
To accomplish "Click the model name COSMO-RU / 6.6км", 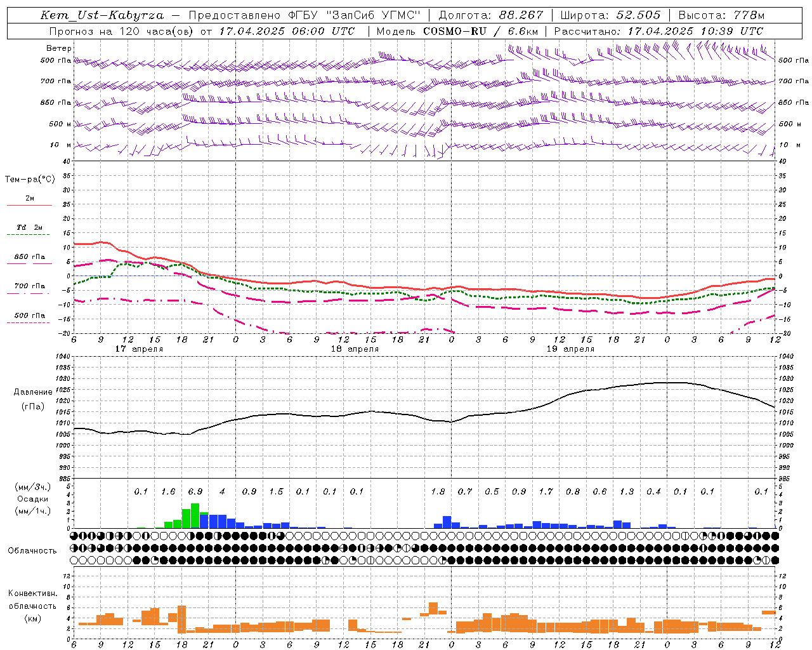I will point(481,30).
